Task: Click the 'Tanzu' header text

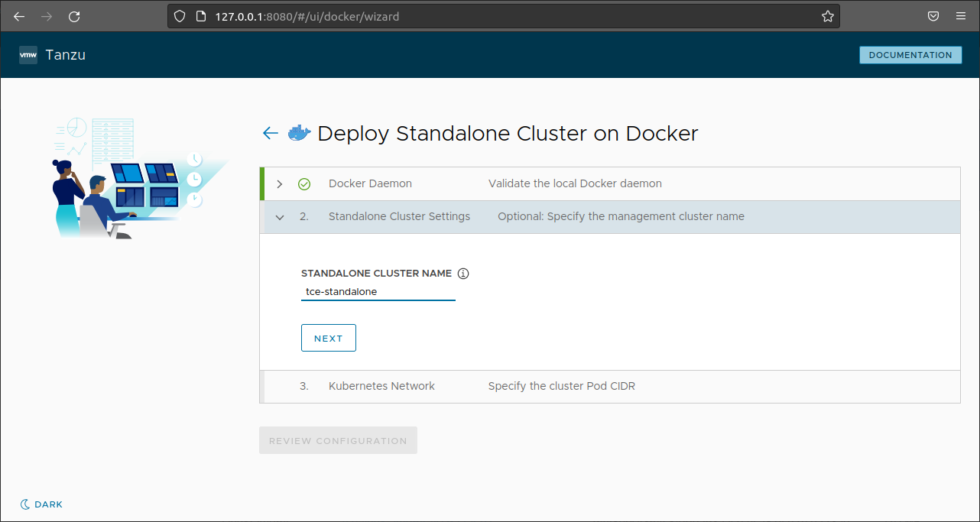Action: click(66, 55)
